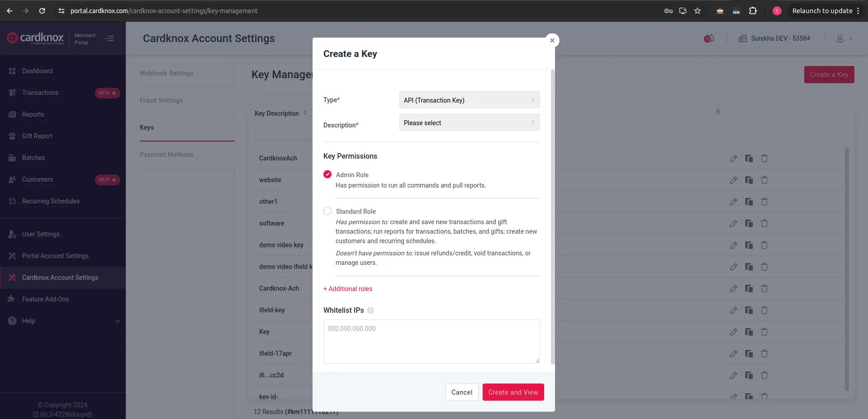Click the dialog's vertical scrollbar
This screenshot has width=868, height=419.
(x=552, y=217)
